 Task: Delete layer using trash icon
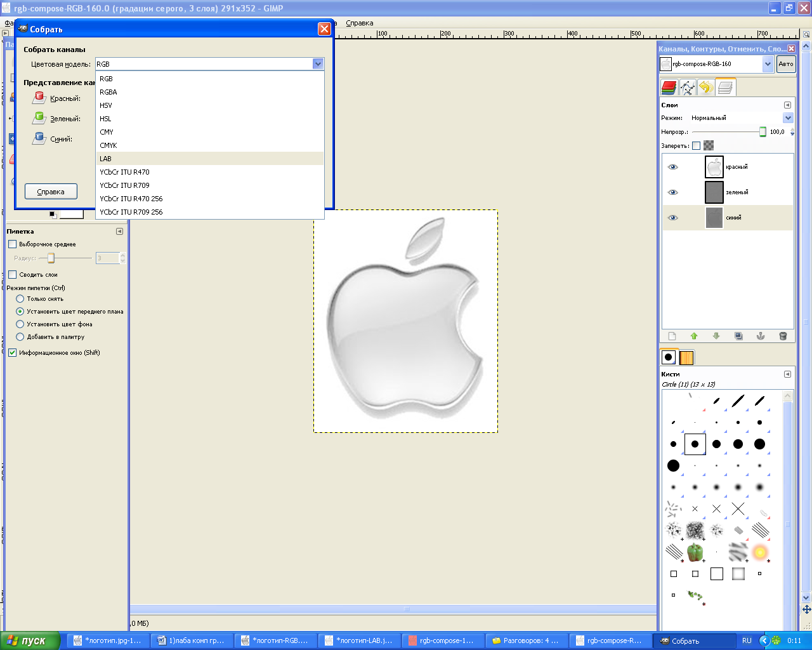pos(783,336)
